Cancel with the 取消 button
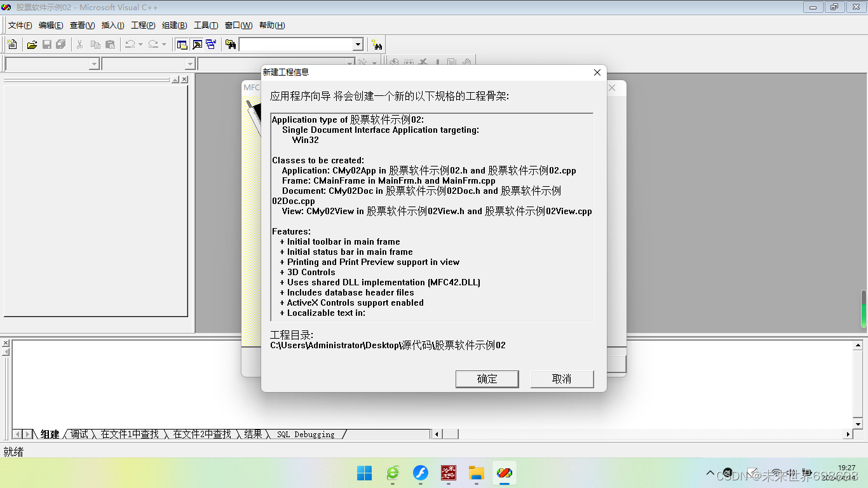Image resolution: width=868 pixels, height=488 pixels. point(562,379)
